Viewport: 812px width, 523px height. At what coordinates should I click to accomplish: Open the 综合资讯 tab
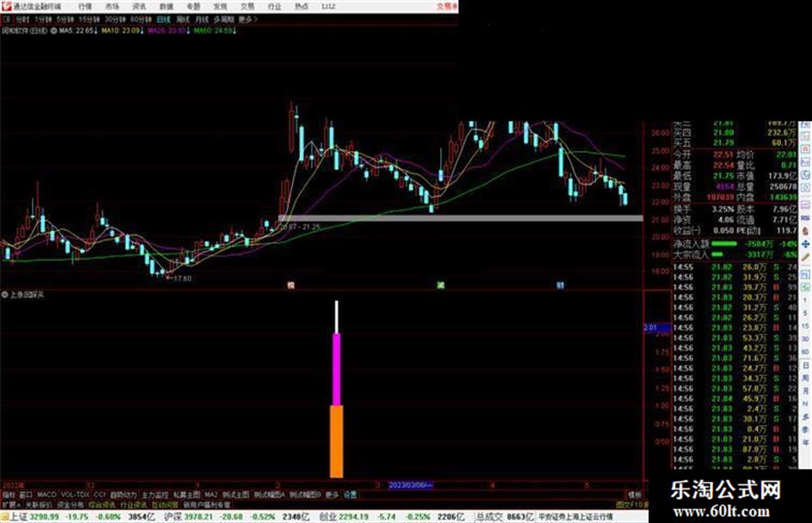(x=102, y=504)
